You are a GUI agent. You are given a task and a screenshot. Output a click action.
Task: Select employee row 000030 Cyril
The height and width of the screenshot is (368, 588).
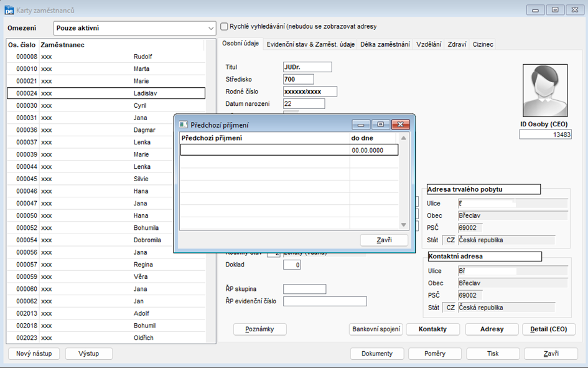[106, 106]
